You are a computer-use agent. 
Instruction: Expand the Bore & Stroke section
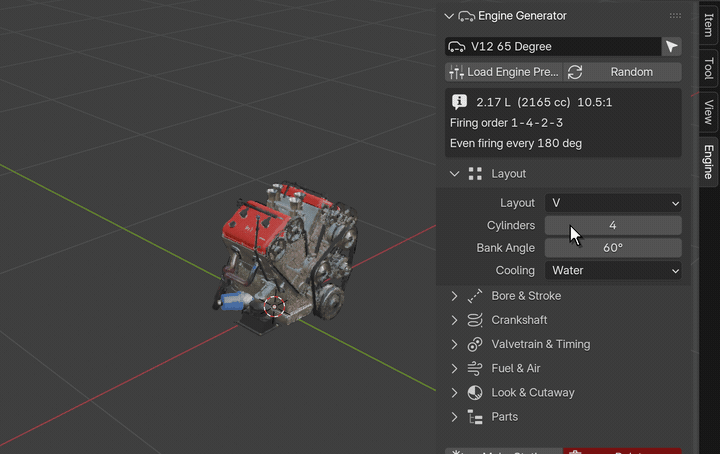point(454,296)
